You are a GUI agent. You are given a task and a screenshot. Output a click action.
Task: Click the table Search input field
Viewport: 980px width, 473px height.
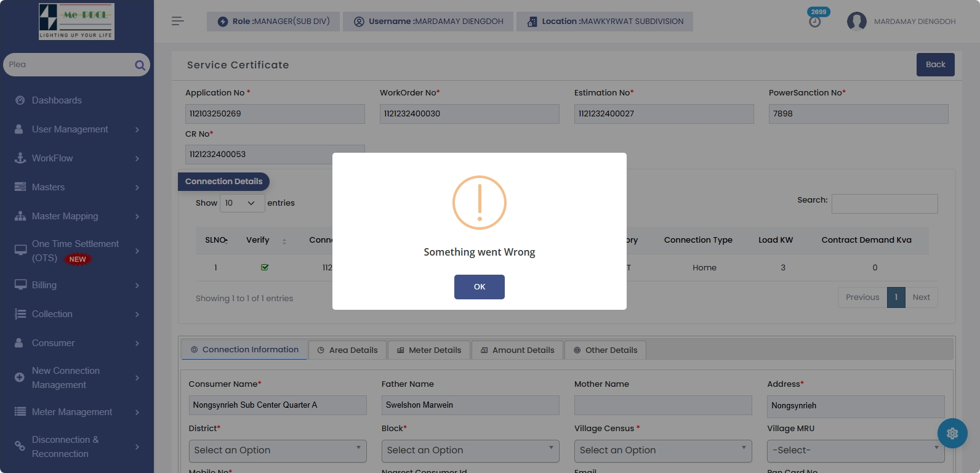(885, 204)
